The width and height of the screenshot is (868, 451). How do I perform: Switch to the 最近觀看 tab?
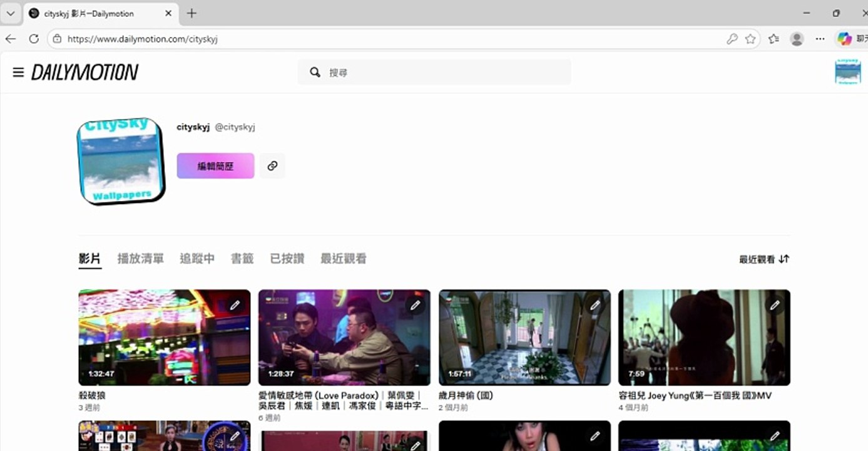pyautogui.click(x=344, y=259)
